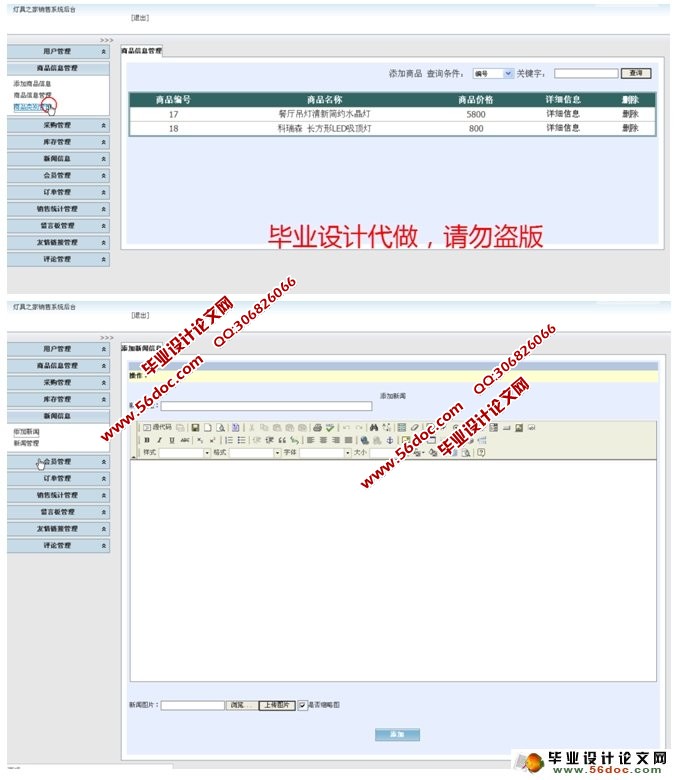Align text right in the editor
The height and width of the screenshot is (780, 677).
(336, 440)
